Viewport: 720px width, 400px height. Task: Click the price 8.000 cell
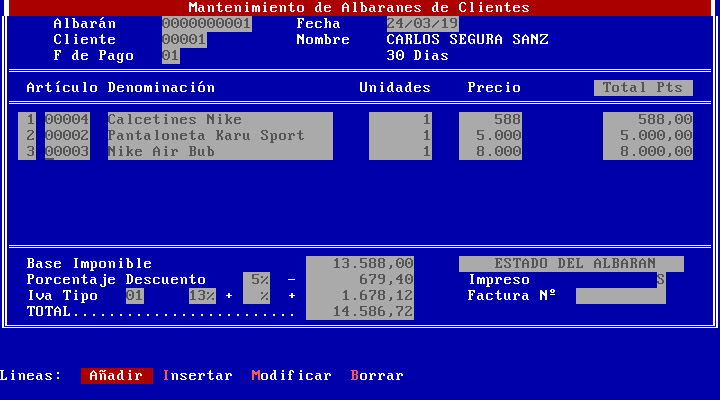coord(490,152)
